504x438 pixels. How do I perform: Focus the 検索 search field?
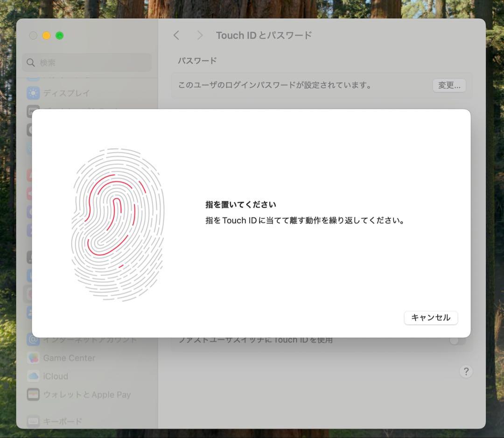pos(91,63)
